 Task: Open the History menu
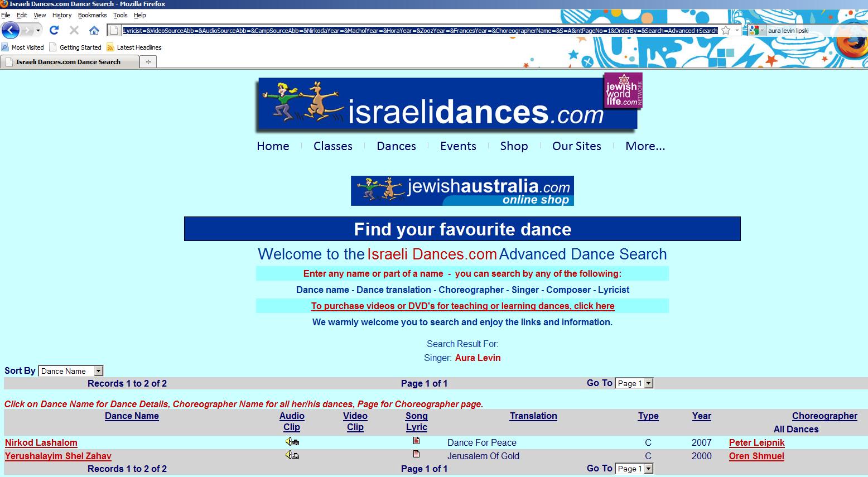(62, 15)
